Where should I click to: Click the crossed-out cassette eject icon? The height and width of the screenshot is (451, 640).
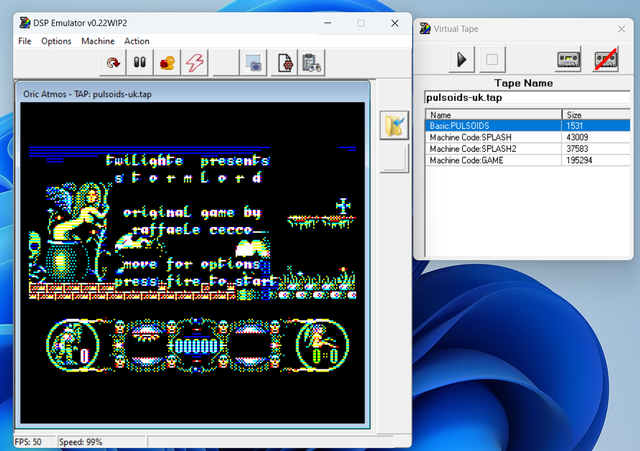pos(606,60)
